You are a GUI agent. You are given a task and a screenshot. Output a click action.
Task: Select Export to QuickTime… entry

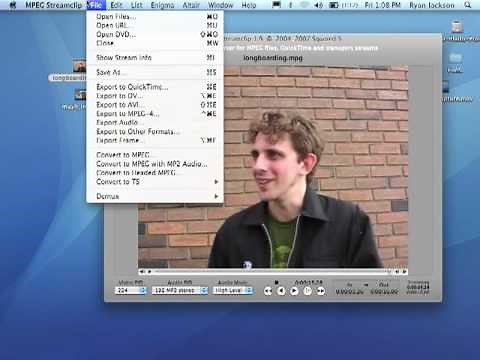[x=155, y=87]
